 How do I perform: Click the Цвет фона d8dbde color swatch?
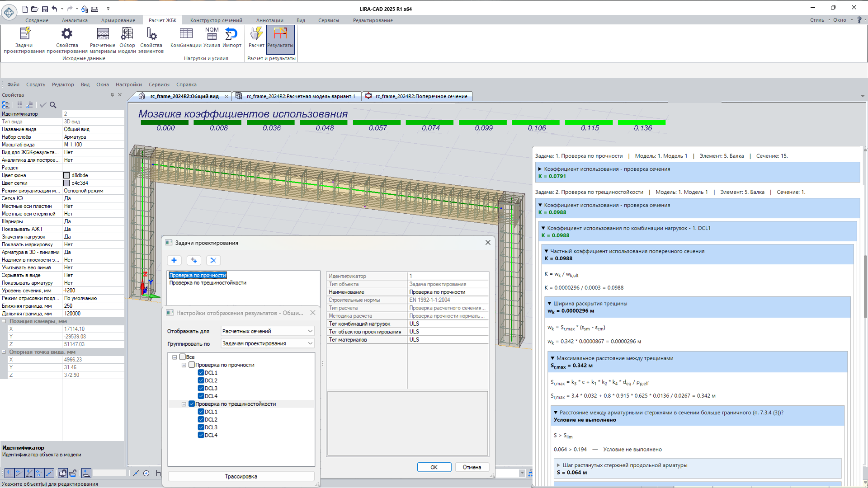click(66, 175)
